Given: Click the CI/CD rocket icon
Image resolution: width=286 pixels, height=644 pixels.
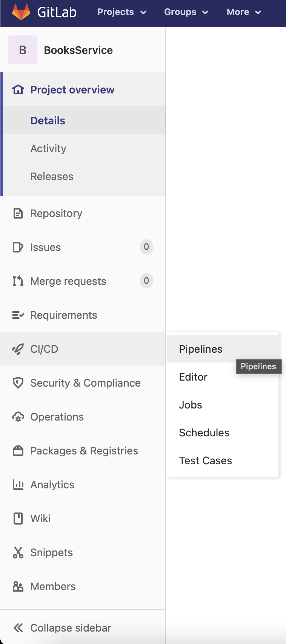Looking at the screenshot, I should click(x=18, y=349).
